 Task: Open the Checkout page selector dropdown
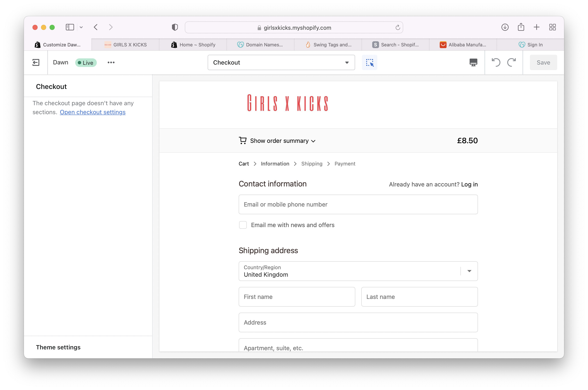(281, 62)
